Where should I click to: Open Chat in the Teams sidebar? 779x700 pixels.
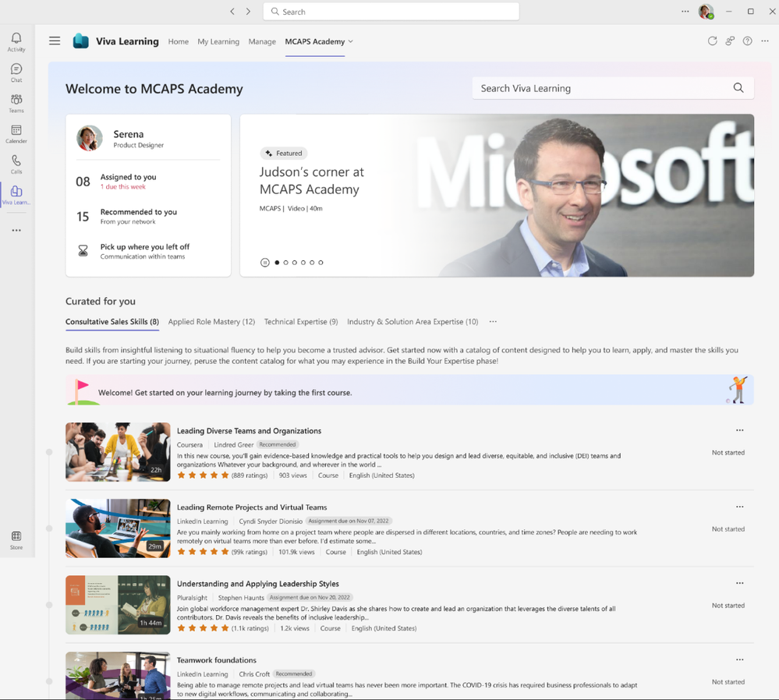click(x=16, y=72)
